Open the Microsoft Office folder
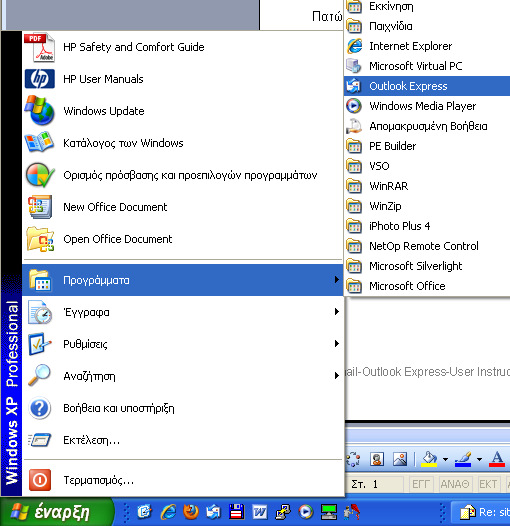 tap(427, 286)
